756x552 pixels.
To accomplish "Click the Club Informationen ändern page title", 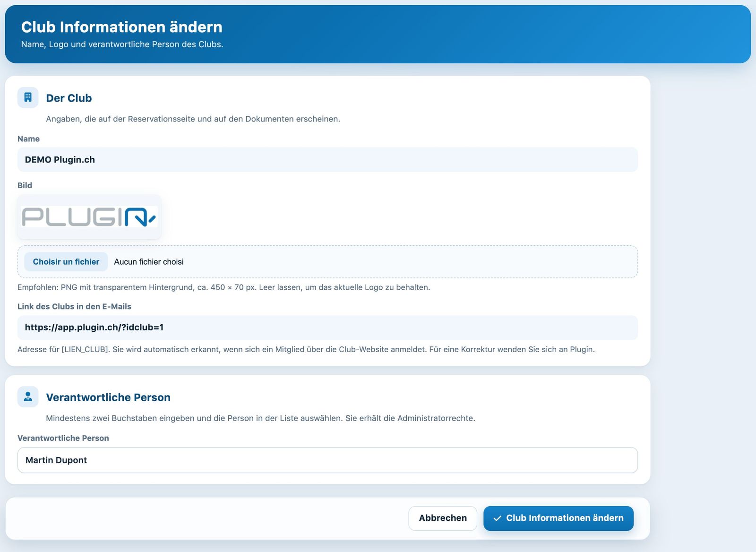I will coord(122,27).
